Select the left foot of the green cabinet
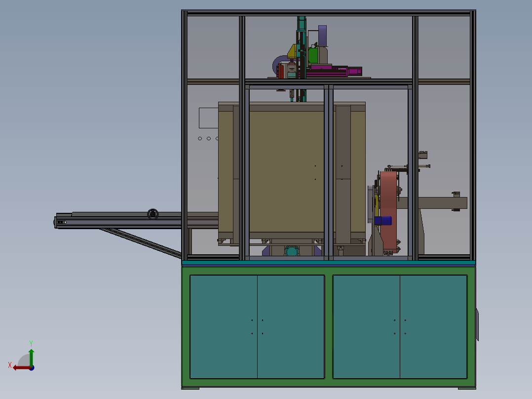 [x=190, y=388]
